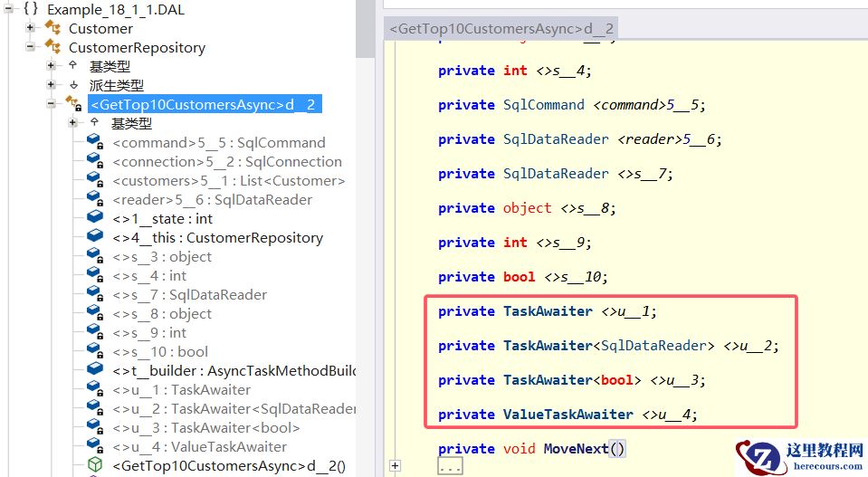The height and width of the screenshot is (477, 868).
Task: Click the field icon for <>s__7 : SqlDataReader
Action: click(95, 293)
